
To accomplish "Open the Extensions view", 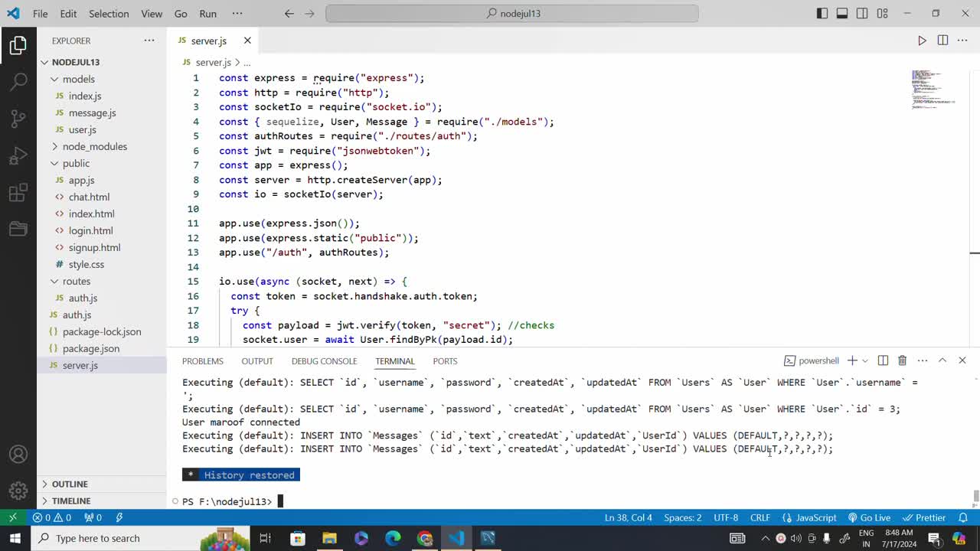I will click(18, 193).
